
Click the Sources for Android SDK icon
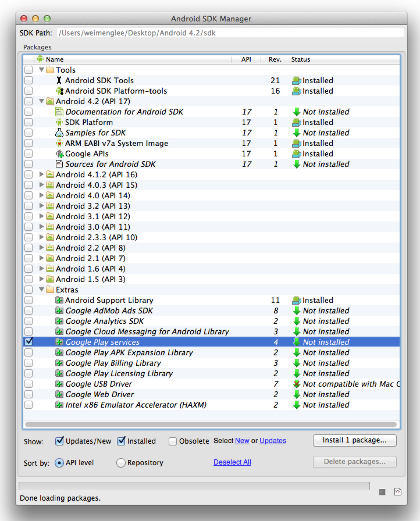point(59,164)
